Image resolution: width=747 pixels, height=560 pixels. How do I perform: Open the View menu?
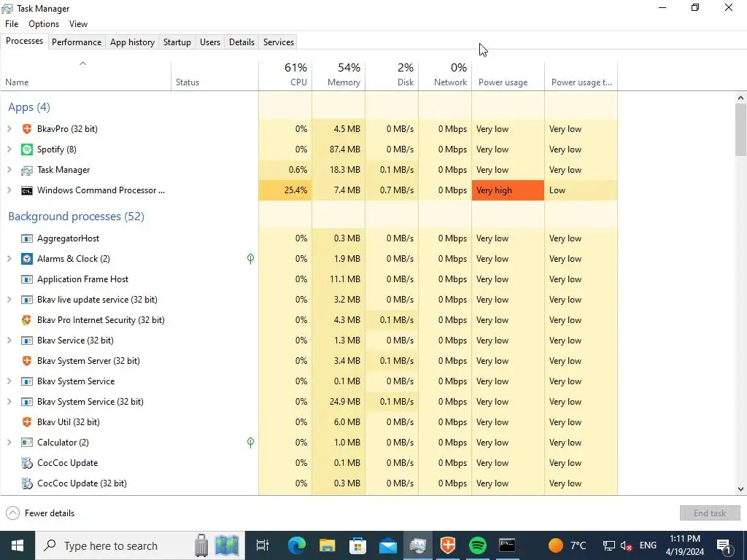(x=78, y=24)
